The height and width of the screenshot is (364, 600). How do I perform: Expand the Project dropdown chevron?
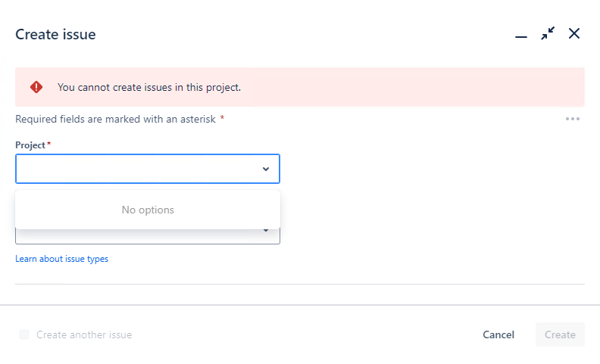click(x=266, y=169)
